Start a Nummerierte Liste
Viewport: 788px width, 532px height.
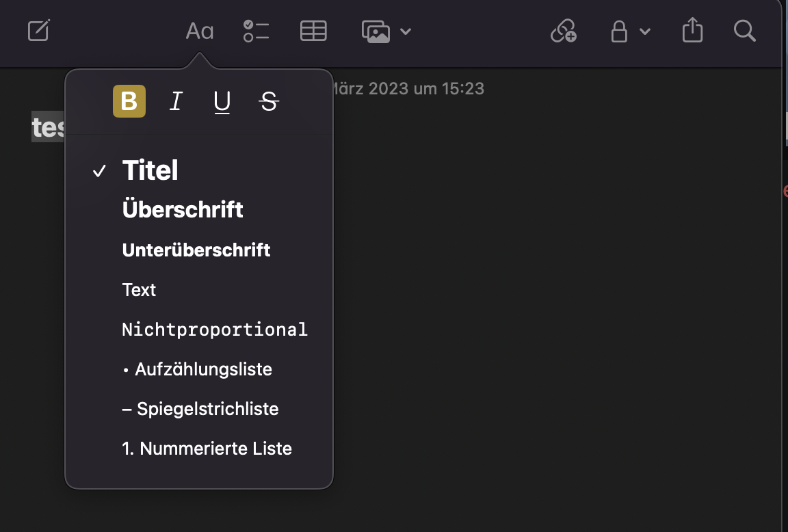click(207, 449)
